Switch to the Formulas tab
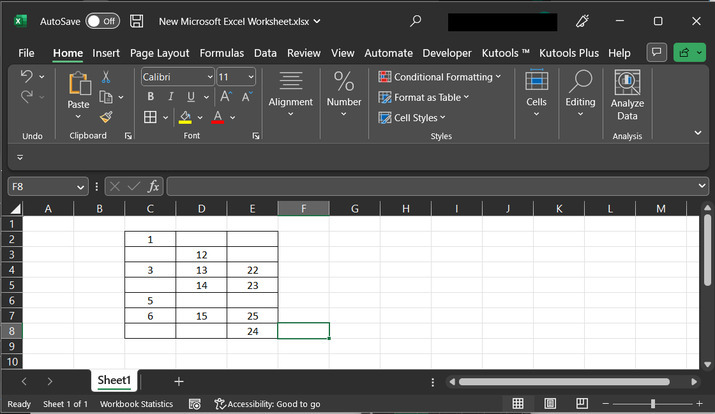The height and width of the screenshot is (414, 715). pos(221,53)
